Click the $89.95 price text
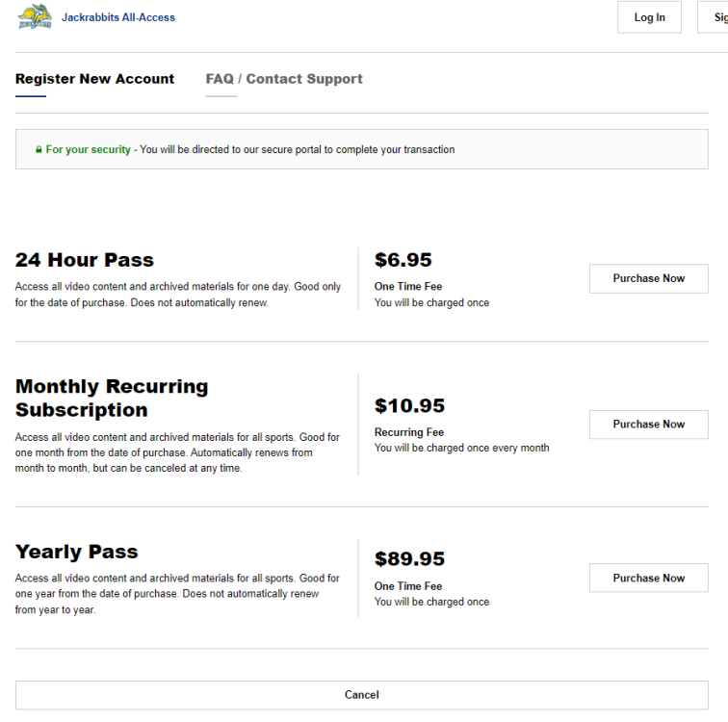 click(x=409, y=558)
